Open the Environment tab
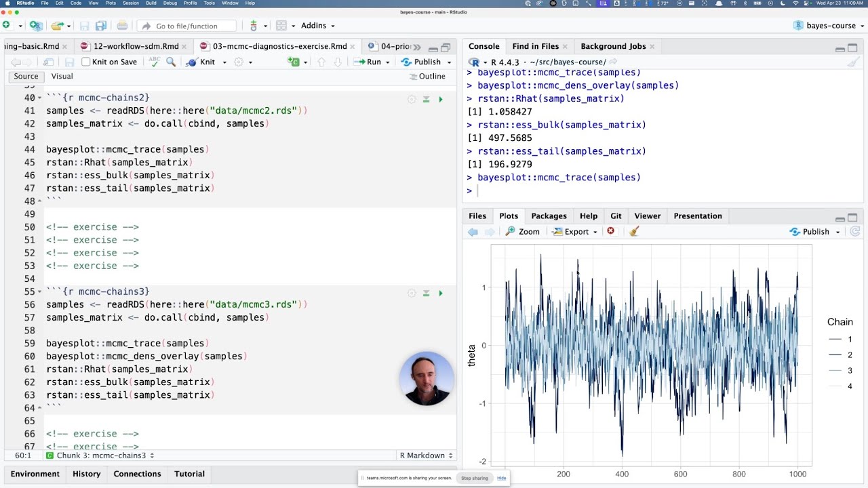Image resolution: width=868 pixels, height=488 pixels. (35, 474)
